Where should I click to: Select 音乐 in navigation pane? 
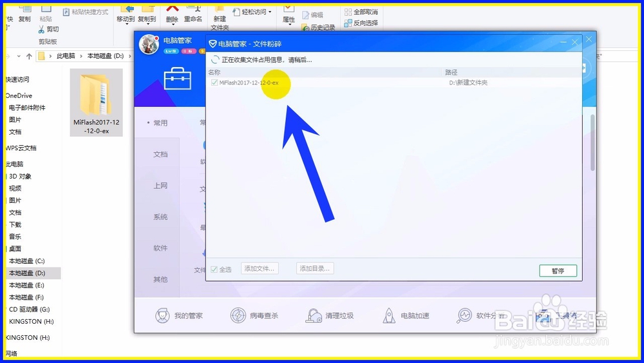(x=15, y=237)
